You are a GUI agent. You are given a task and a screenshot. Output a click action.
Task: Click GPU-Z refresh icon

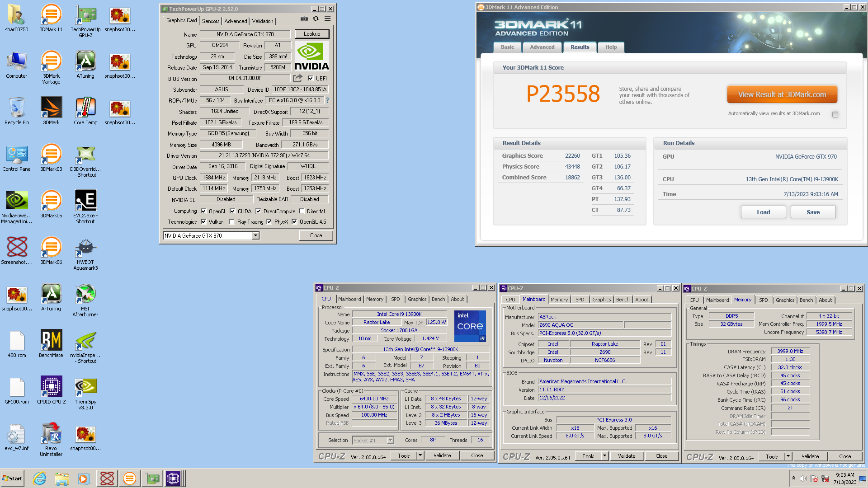[316, 19]
